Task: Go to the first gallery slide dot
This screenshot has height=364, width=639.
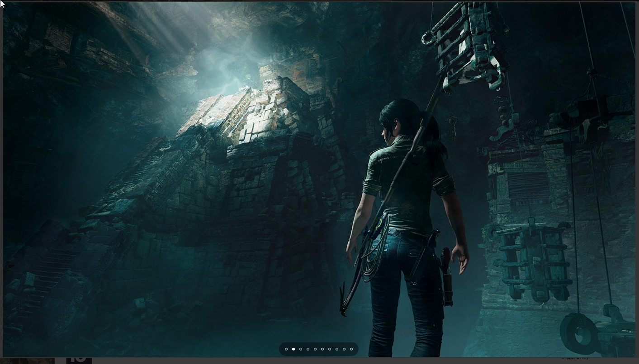Action: coord(286,349)
